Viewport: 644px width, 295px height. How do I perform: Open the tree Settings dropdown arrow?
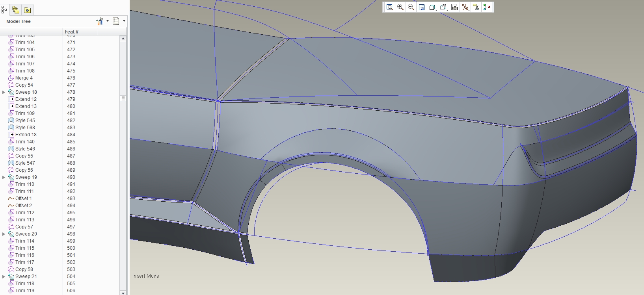click(108, 21)
